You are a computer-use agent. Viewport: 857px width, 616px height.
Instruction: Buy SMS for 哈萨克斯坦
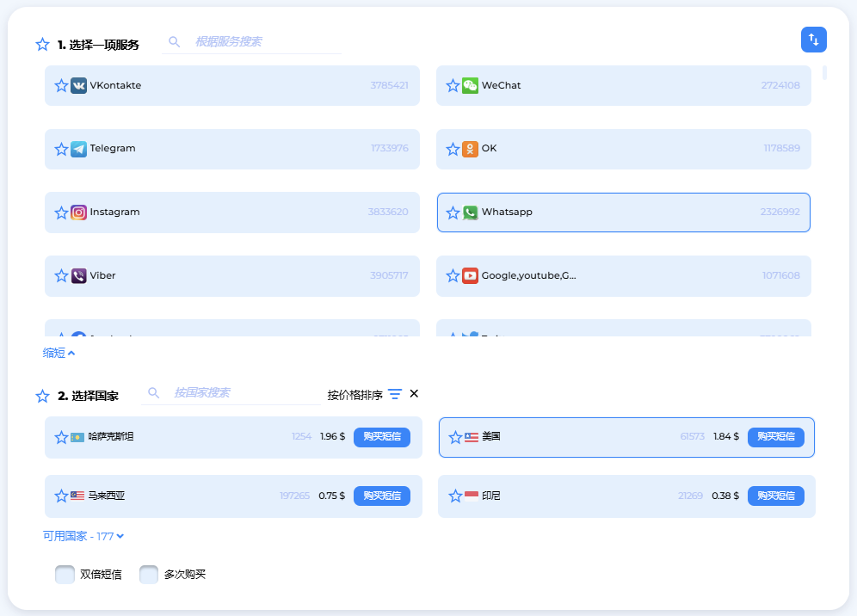tap(382, 437)
